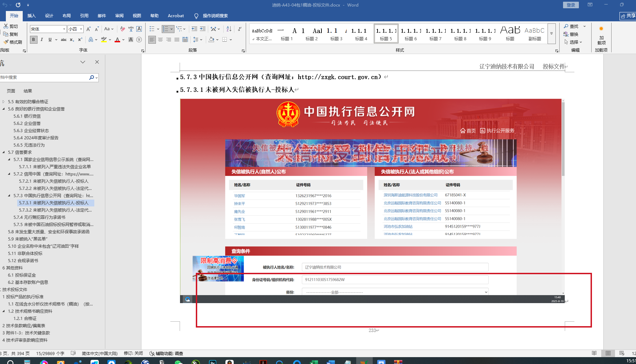Click the 共享 (Share) button
This screenshot has width=636, height=364.
pyautogui.click(x=628, y=16)
